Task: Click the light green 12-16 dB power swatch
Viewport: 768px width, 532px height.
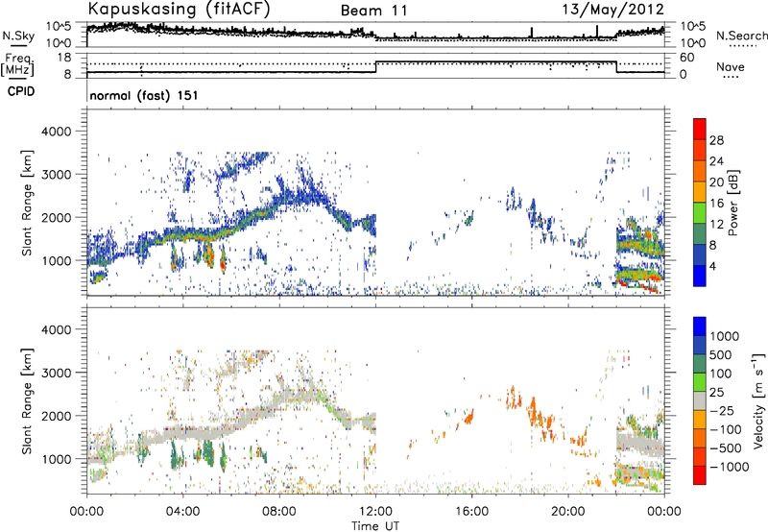Action: [x=700, y=212]
